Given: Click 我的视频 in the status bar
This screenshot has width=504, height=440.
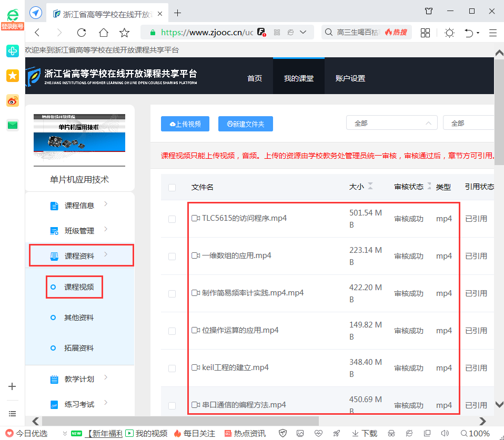Looking at the screenshot, I should [x=147, y=434].
